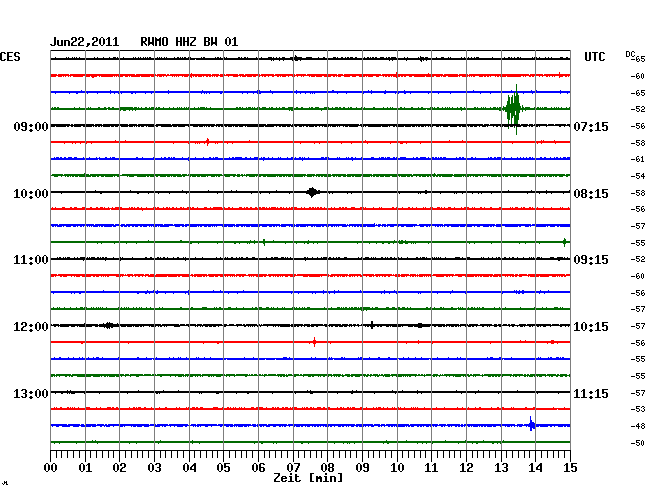Click the 04 minute axis label
Screen dimensions: 650x494
point(189,468)
